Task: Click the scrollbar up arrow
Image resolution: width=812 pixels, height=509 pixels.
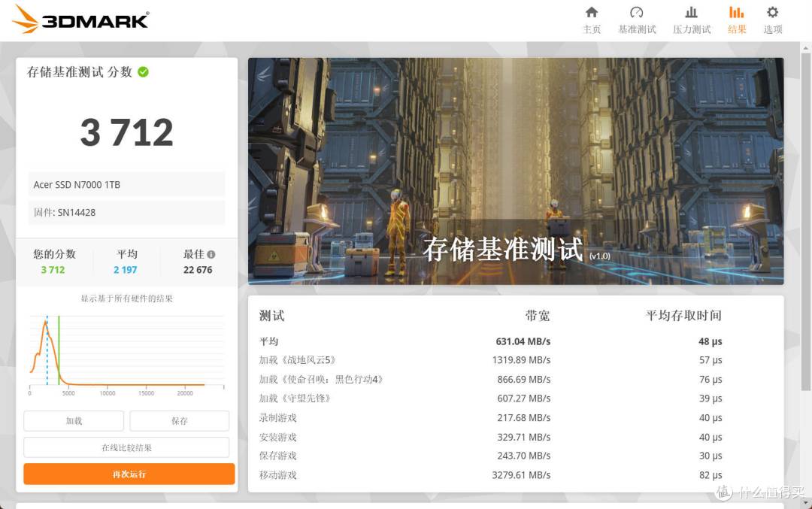Action: [x=805, y=48]
